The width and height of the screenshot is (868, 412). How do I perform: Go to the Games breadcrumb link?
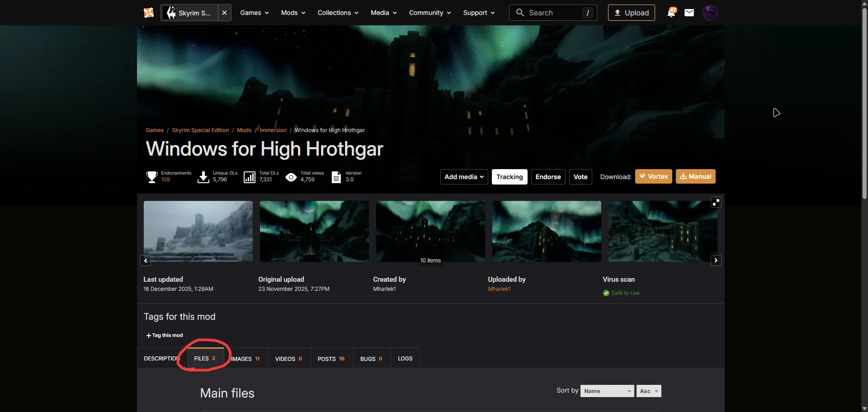[155, 130]
